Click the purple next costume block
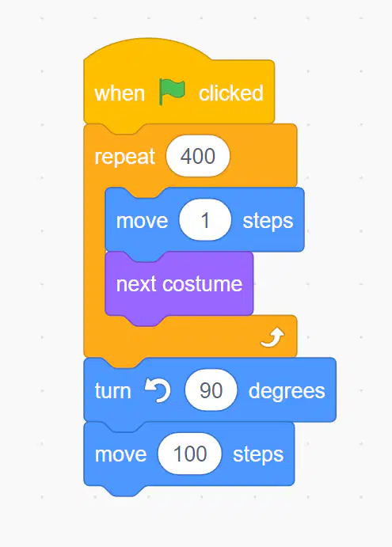 [x=179, y=283]
